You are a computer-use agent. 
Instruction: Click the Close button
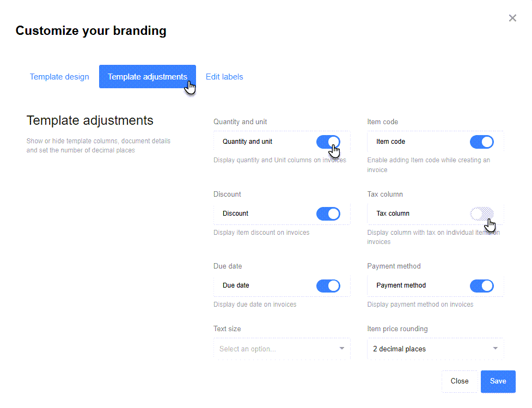click(460, 381)
